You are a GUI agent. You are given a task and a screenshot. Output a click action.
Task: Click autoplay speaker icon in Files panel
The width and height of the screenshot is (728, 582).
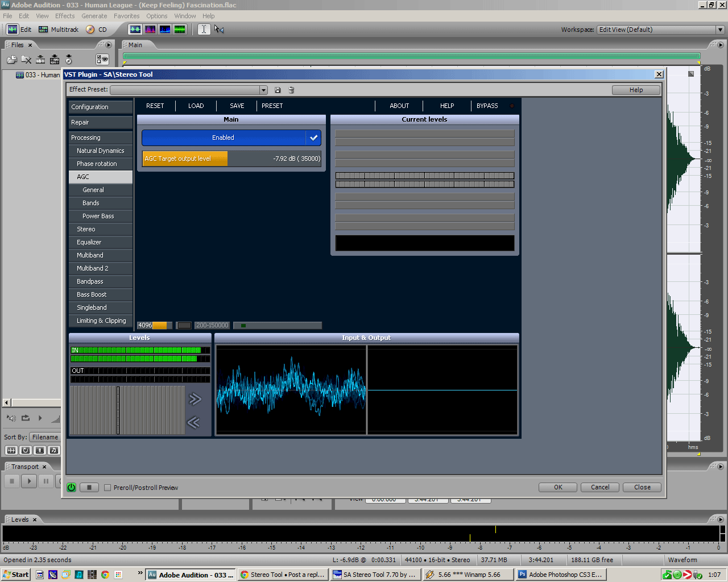(x=11, y=418)
